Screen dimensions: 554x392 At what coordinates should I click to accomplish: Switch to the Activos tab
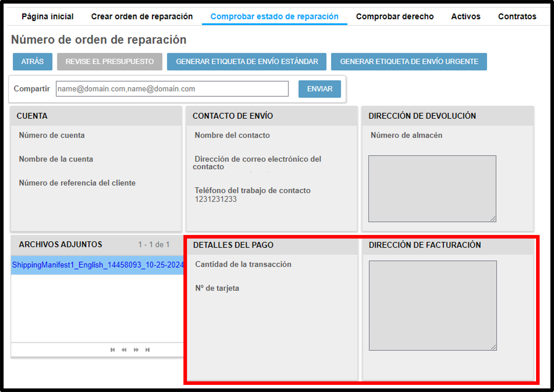point(466,16)
